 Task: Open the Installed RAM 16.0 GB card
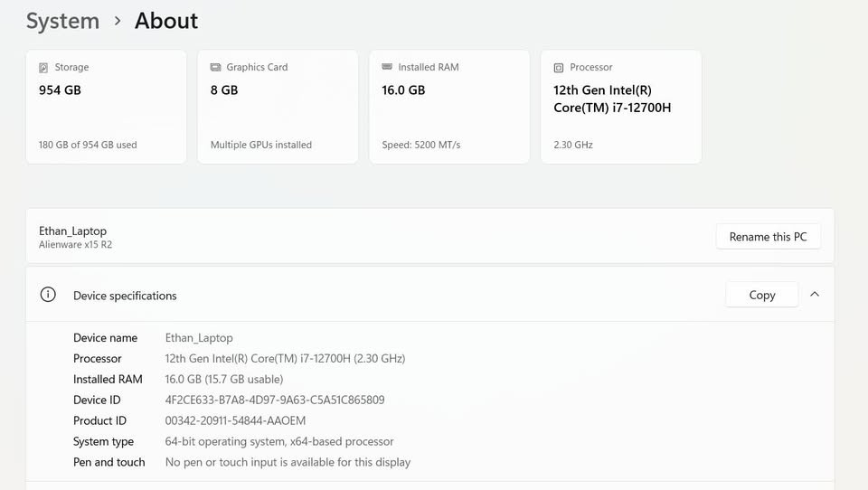pos(449,107)
